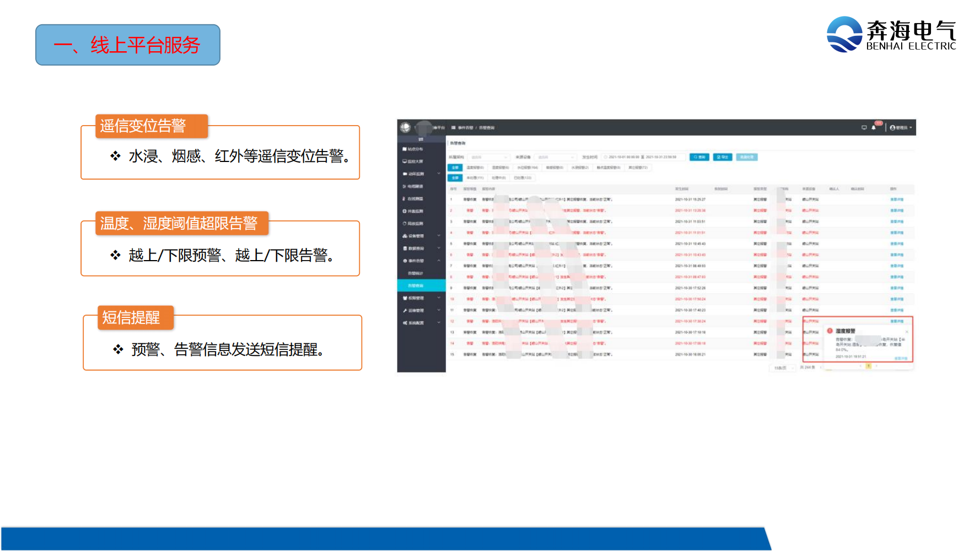Image resolution: width=980 pixels, height=551 pixels.
Task: Click the platform logo in the app header
Action: (x=406, y=127)
